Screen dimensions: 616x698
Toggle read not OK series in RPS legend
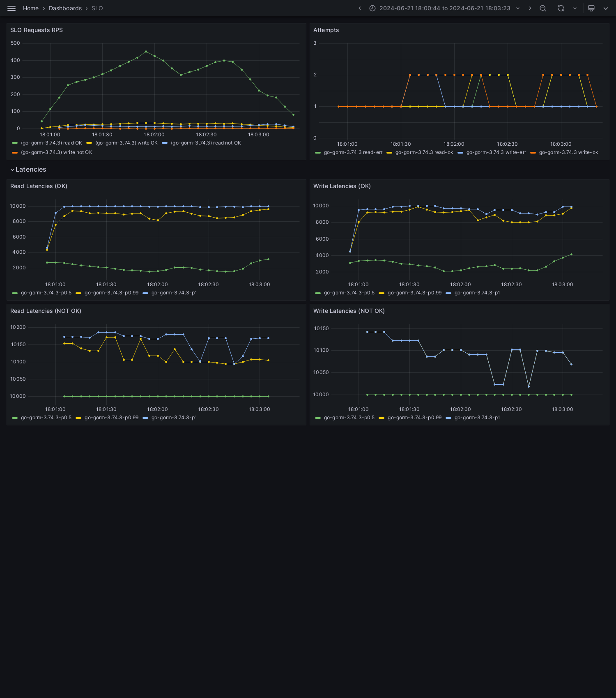(206, 143)
